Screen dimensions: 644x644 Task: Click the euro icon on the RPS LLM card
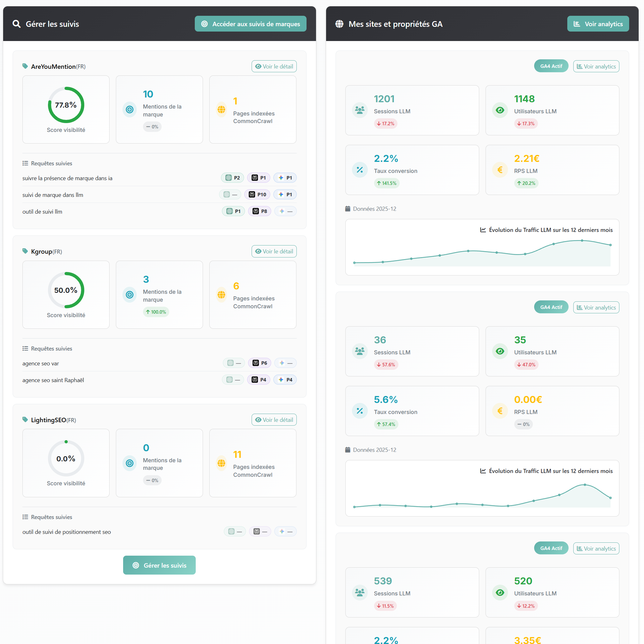[x=500, y=170]
